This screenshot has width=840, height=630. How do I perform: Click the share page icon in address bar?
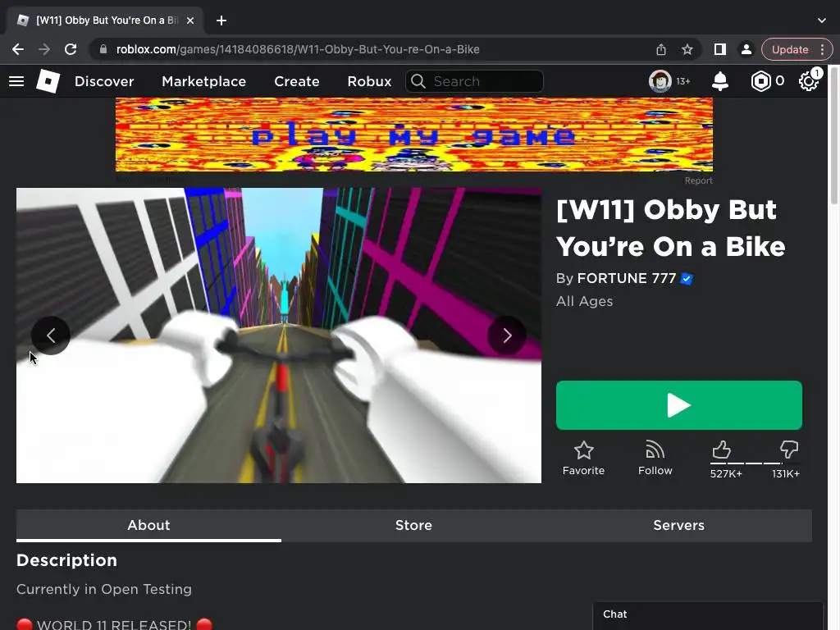click(x=661, y=49)
